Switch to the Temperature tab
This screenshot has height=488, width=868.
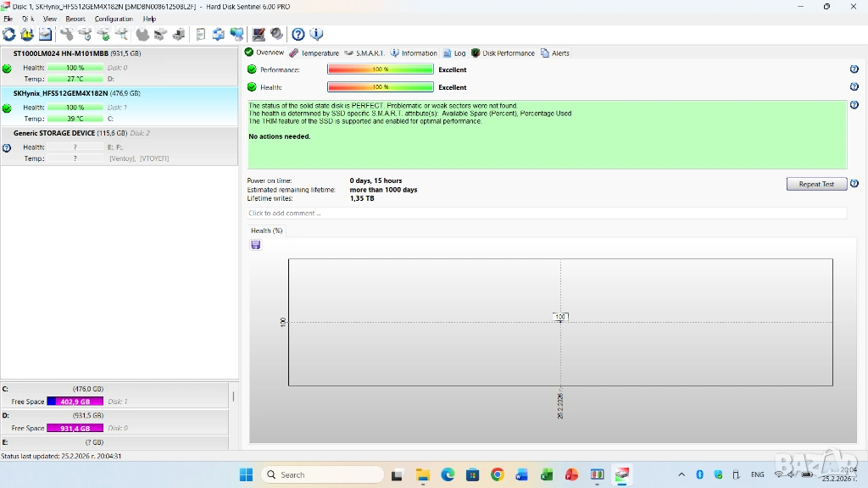314,53
